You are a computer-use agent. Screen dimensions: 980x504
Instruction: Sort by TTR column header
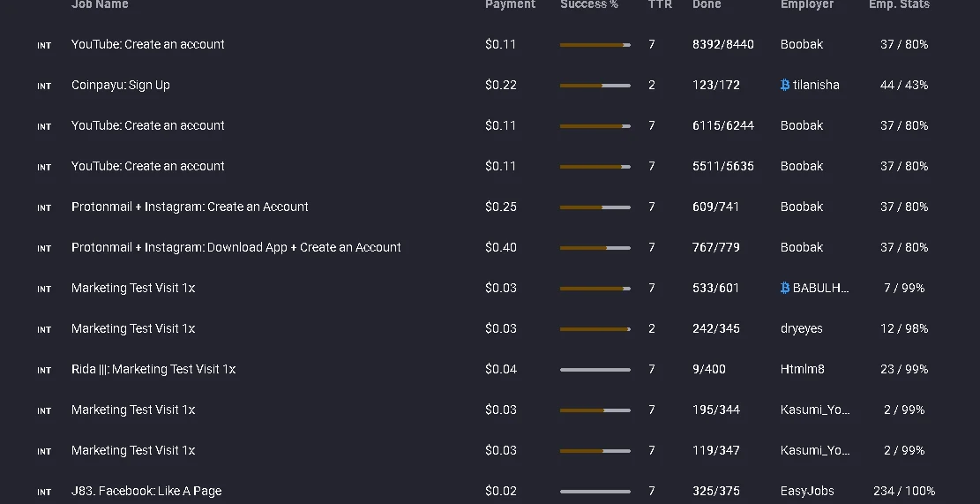click(x=660, y=4)
